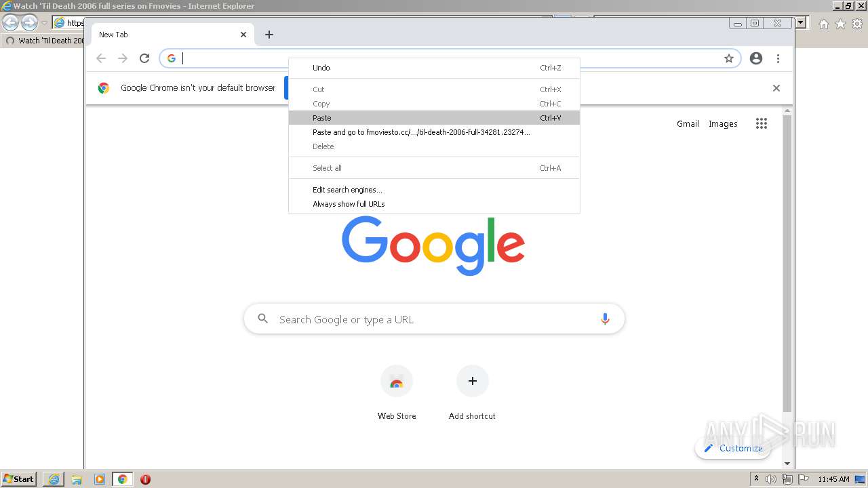The image size is (868, 488).
Task: Click the scrollbar down arrow
Action: (x=787, y=464)
